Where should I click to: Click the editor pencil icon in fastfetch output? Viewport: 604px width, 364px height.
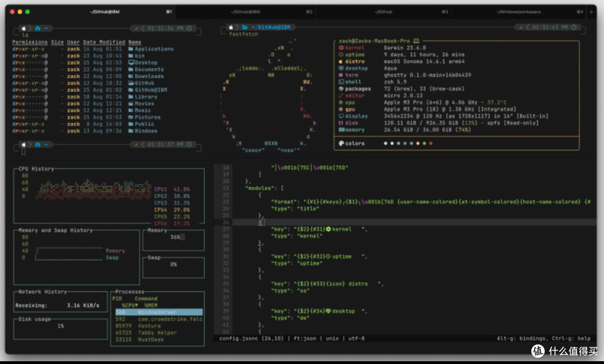341,96
